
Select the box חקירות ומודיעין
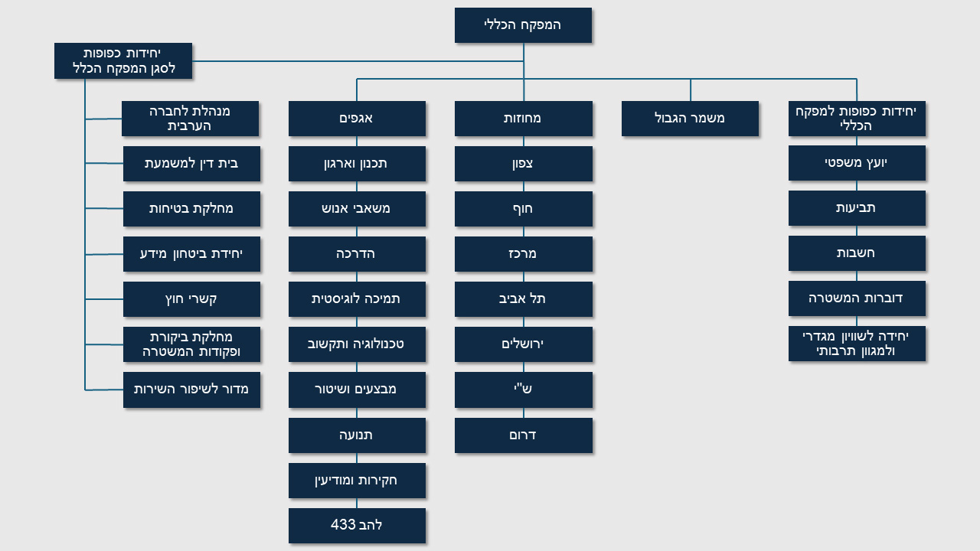(x=357, y=481)
